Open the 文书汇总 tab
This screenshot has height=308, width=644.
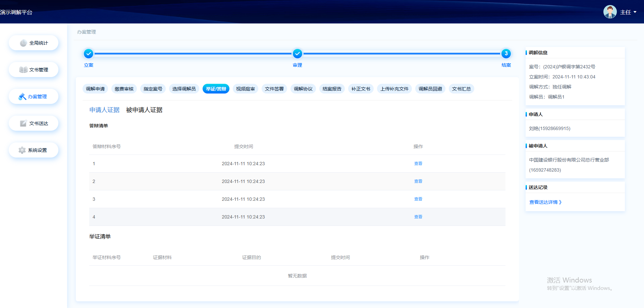pyautogui.click(x=461, y=89)
